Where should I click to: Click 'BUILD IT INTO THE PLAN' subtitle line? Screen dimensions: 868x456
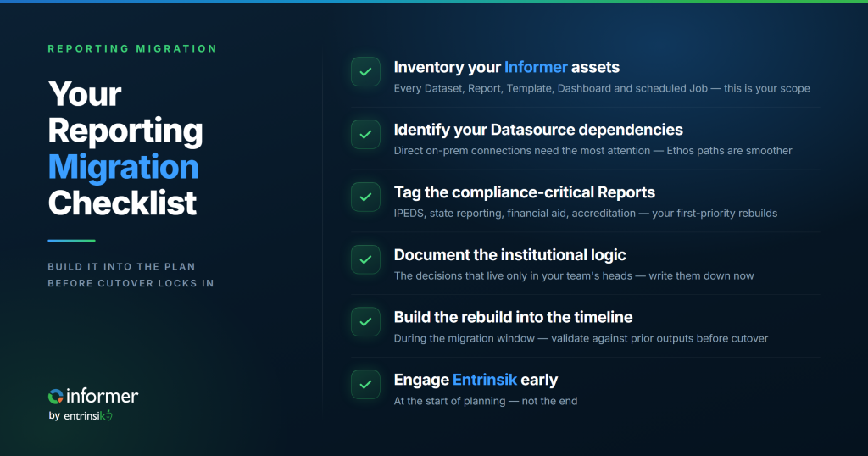[122, 267]
